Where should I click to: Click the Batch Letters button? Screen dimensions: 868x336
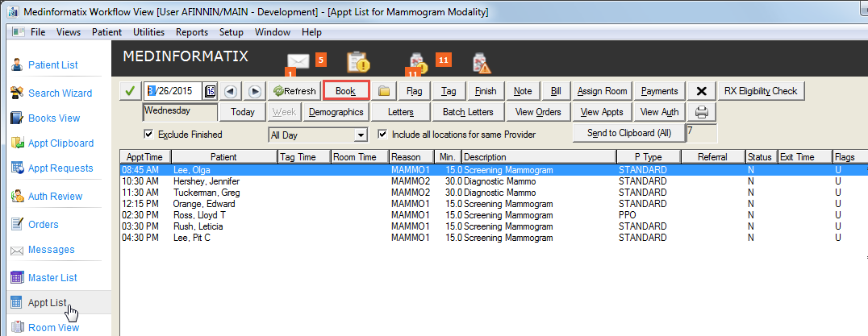click(468, 112)
